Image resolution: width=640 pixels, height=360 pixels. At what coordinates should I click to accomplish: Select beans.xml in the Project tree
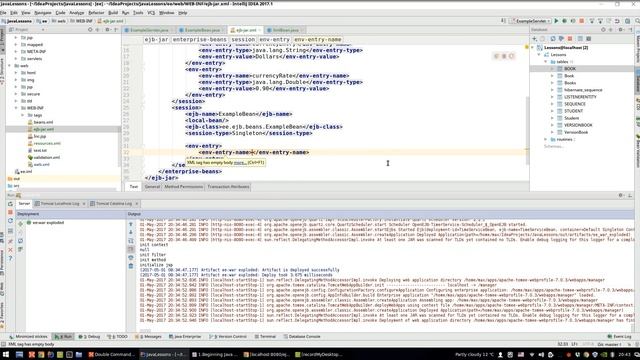(x=43, y=122)
